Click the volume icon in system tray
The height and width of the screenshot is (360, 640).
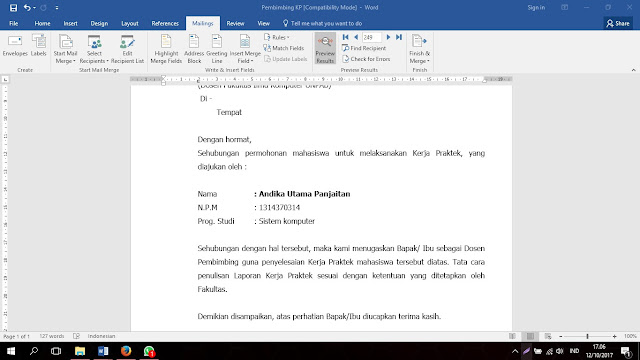pyautogui.click(x=560, y=351)
